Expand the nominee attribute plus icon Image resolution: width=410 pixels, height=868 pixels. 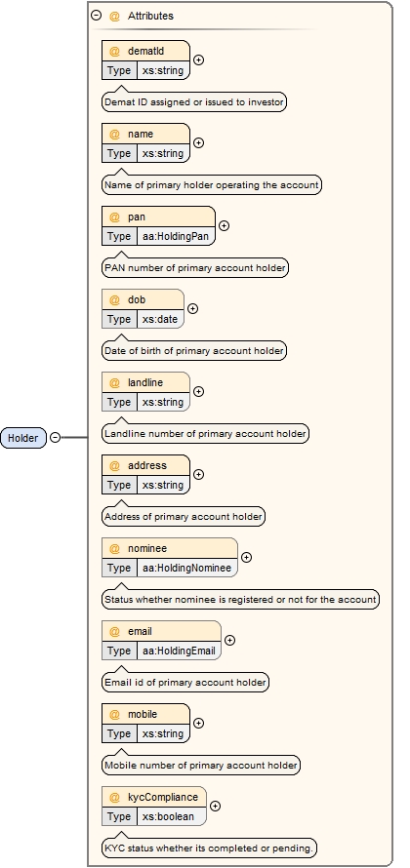coord(247,558)
